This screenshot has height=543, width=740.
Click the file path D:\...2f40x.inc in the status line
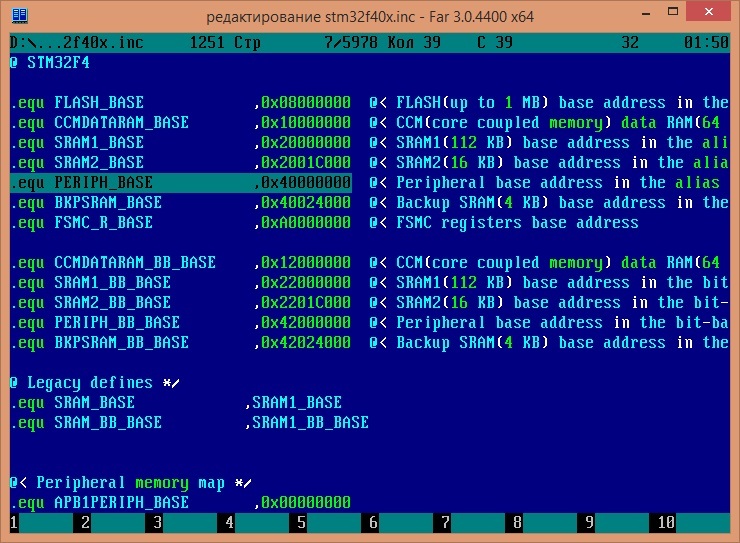point(76,42)
